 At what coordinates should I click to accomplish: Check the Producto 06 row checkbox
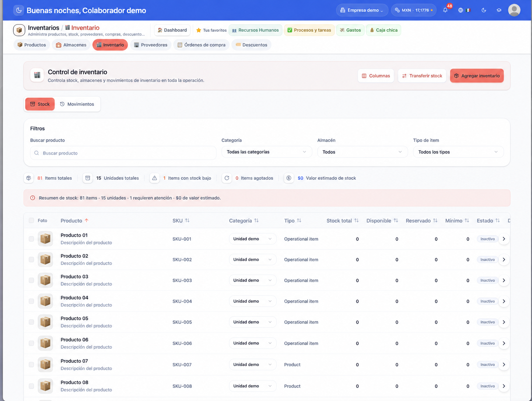coord(31,343)
